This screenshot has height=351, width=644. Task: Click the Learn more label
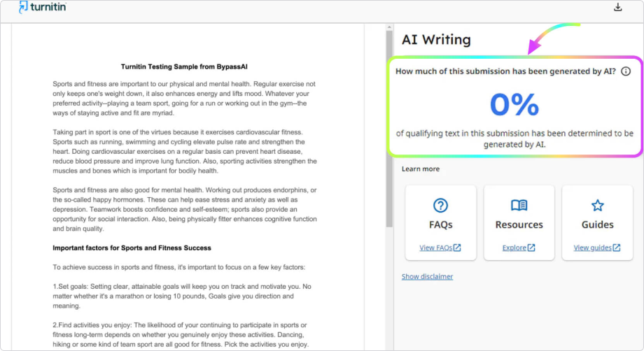[421, 169]
